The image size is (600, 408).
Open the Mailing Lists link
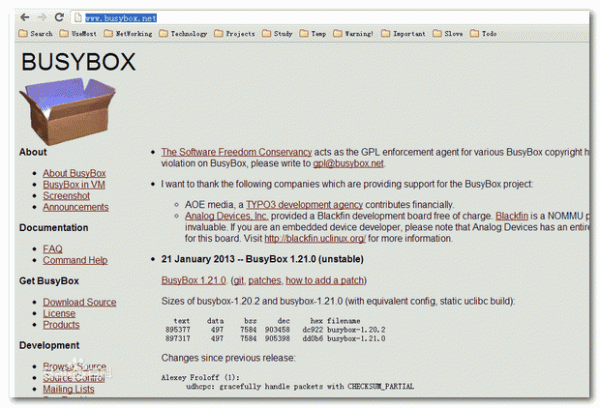pos(68,389)
